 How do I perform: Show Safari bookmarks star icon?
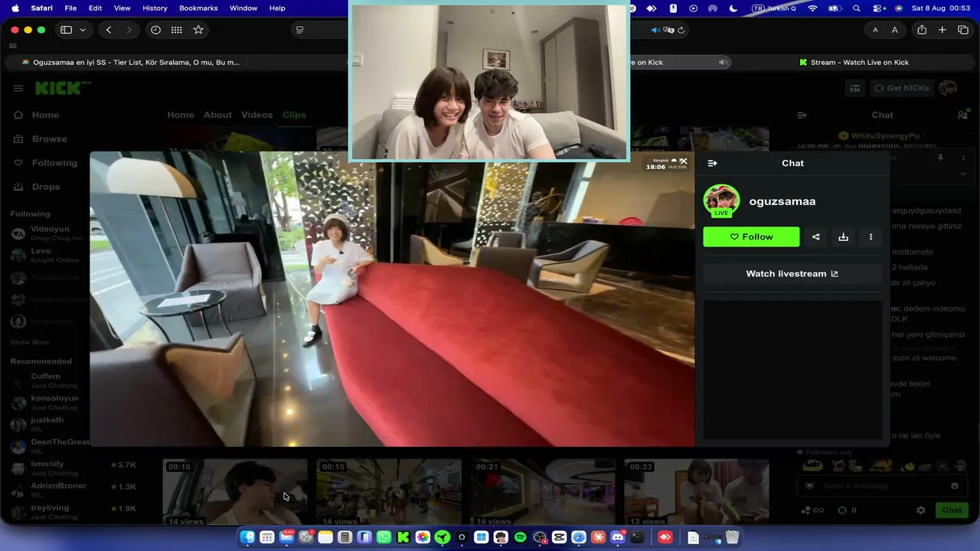click(198, 30)
